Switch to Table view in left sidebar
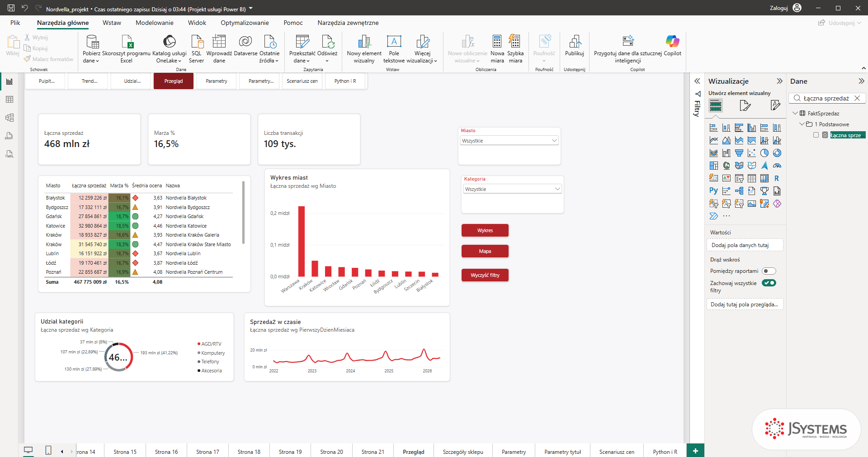 pos(9,100)
